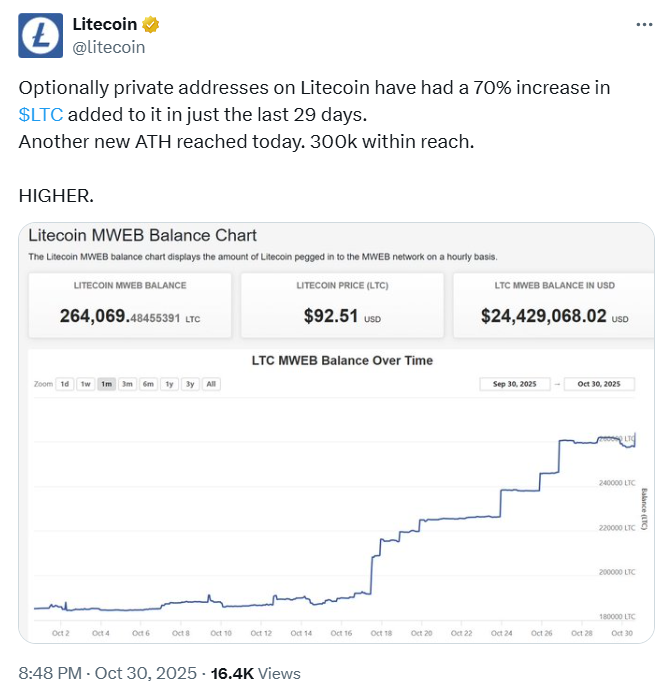Show All time chart range
Image resolution: width=672 pixels, height=688 pixels.
click(x=211, y=384)
